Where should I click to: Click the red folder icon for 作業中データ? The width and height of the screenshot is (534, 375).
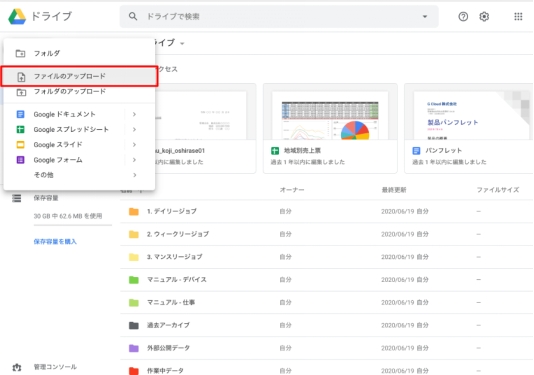[134, 371]
